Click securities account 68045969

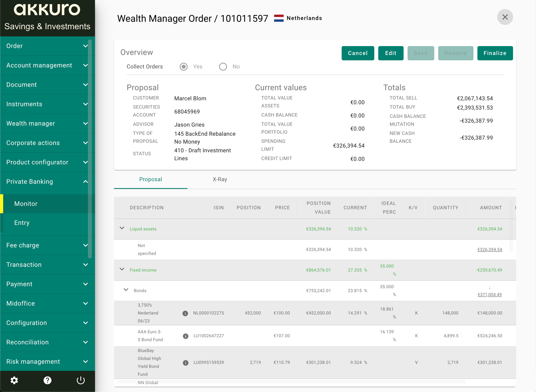[x=187, y=111]
